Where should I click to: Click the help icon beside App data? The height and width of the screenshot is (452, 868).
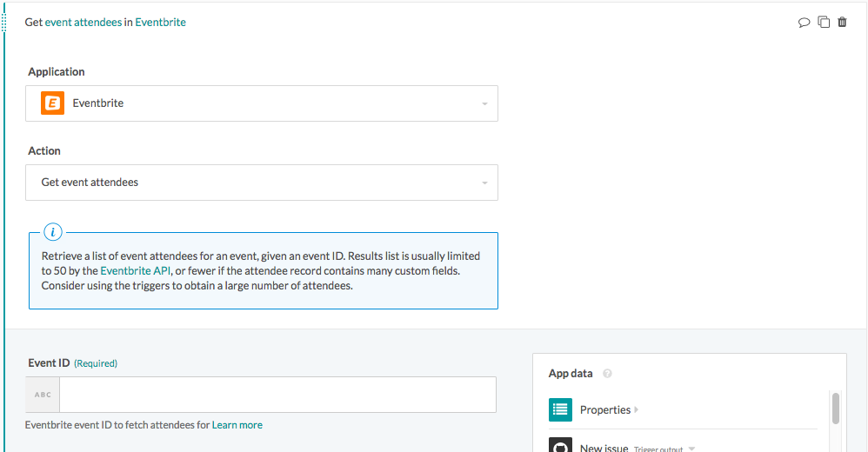tap(607, 374)
